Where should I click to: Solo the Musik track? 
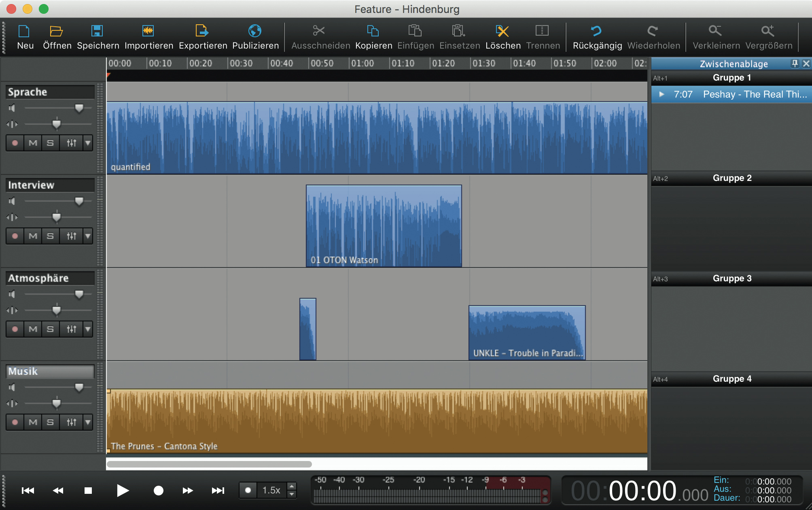[x=50, y=422]
